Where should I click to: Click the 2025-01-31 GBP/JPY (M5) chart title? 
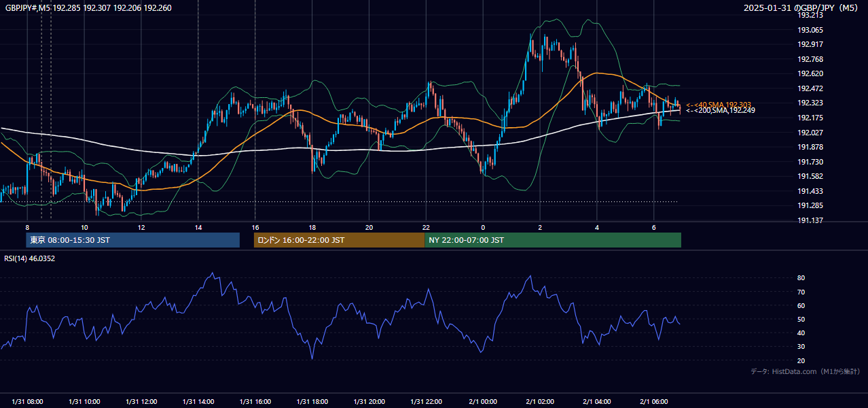click(x=801, y=8)
